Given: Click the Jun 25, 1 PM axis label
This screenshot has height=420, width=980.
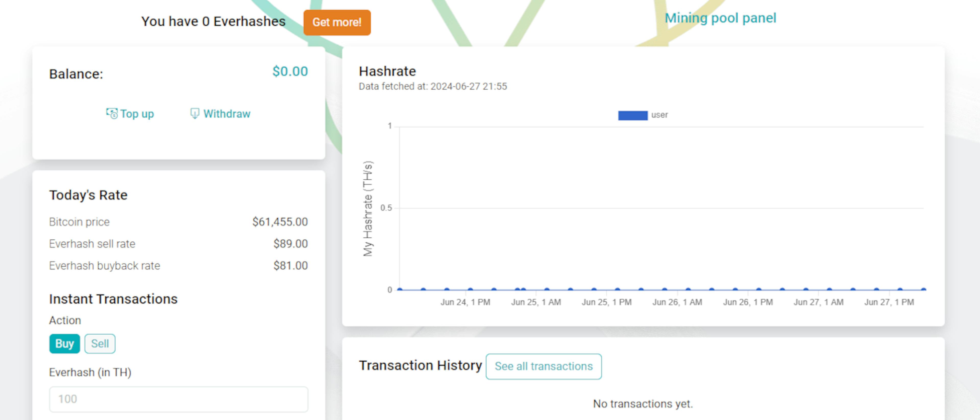Looking at the screenshot, I should 606,302.
